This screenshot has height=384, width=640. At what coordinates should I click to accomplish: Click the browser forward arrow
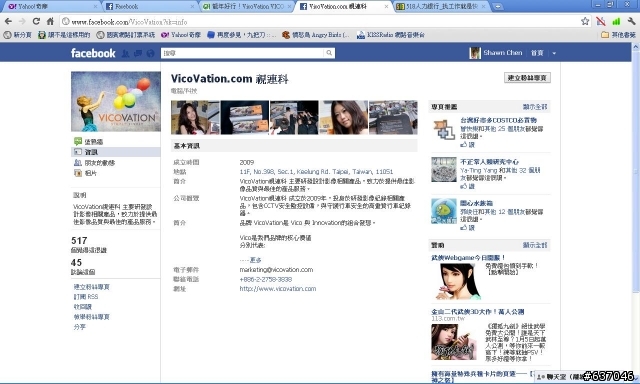click(22, 21)
